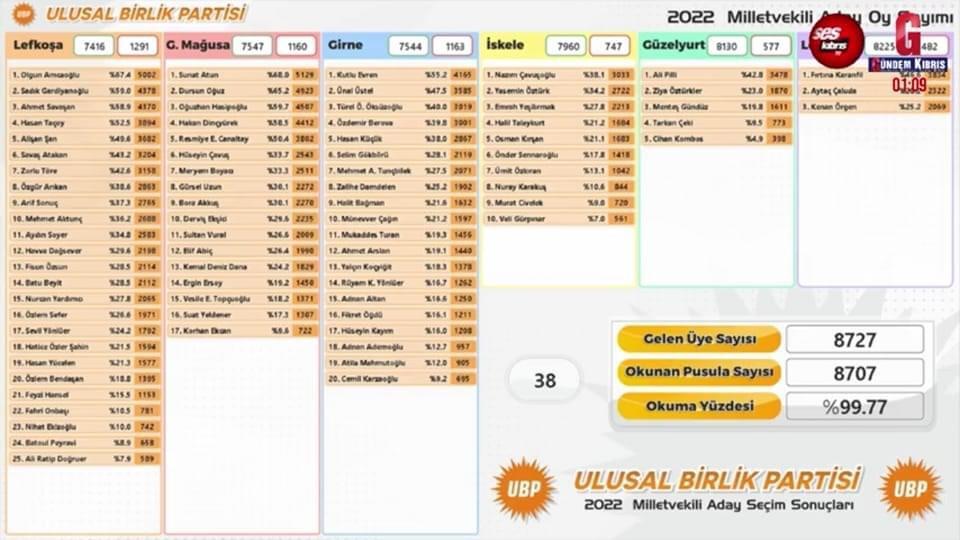Click the small UBP logo at top-left
The height and width of the screenshot is (540, 960).
coord(22,14)
